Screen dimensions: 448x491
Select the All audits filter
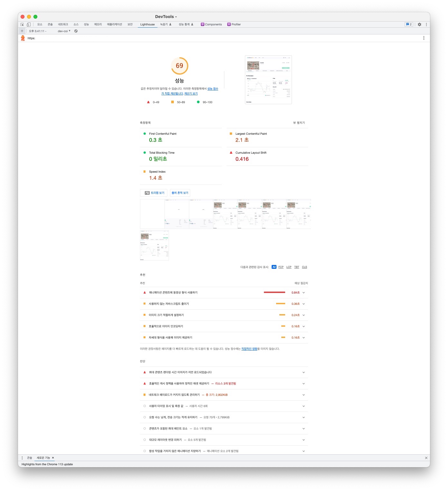point(274,267)
